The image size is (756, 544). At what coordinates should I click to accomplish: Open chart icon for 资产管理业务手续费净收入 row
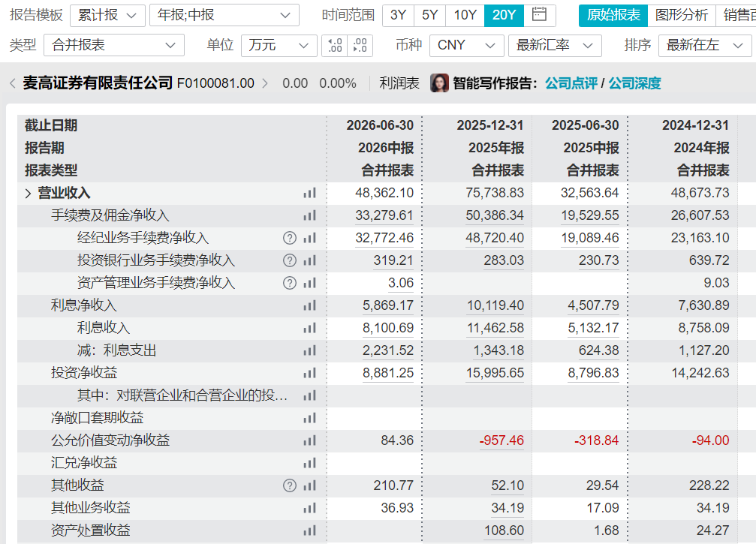click(x=309, y=283)
